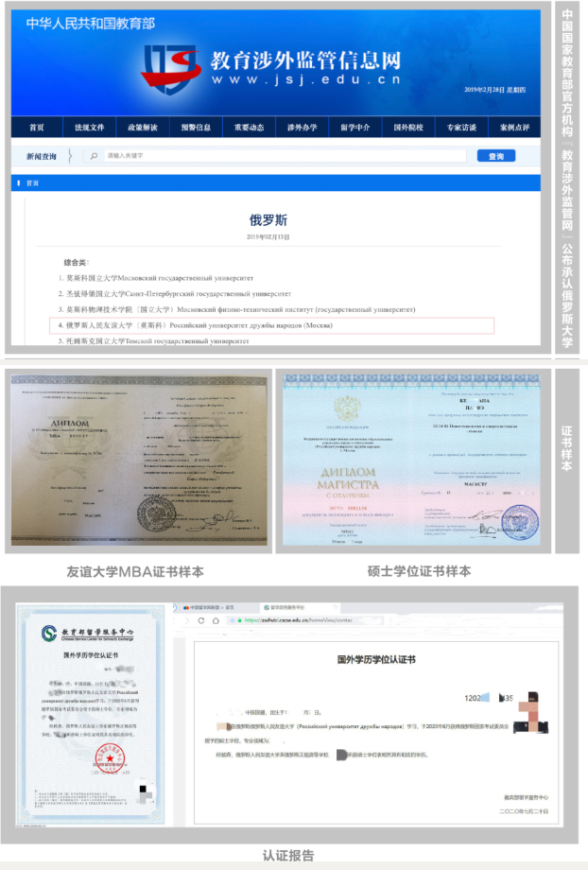The height and width of the screenshot is (870, 588).
Task: Select the 政策解读 menu item
Action: pyautogui.click(x=143, y=127)
